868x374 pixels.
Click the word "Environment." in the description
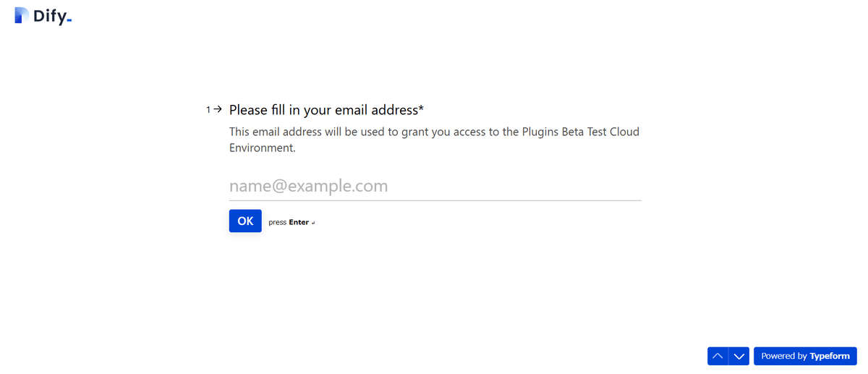tap(263, 148)
